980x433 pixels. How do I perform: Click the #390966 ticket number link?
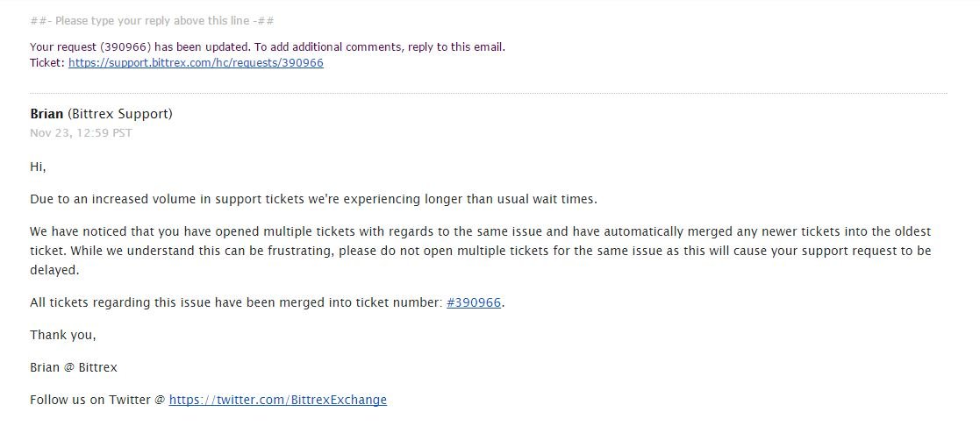point(473,302)
